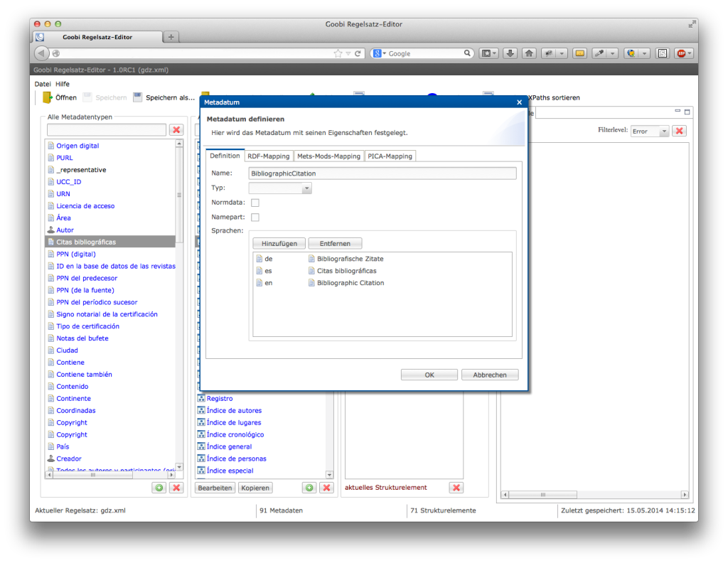Click the browser downloads arrow icon

tap(510, 53)
